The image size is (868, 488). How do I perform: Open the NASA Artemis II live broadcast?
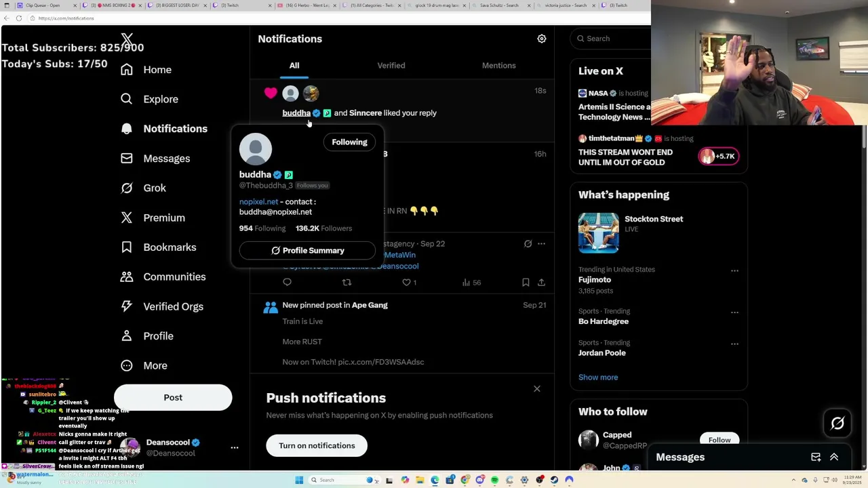[614, 106]
